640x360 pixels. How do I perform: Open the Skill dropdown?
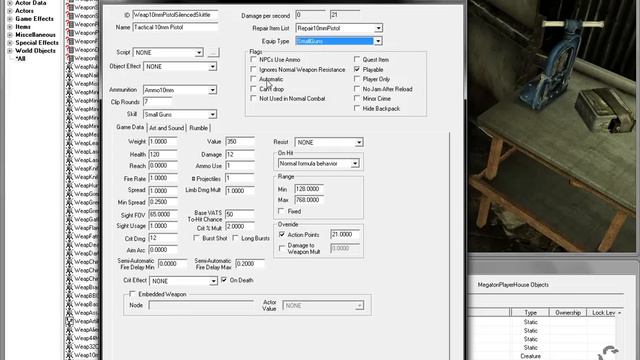212,114
